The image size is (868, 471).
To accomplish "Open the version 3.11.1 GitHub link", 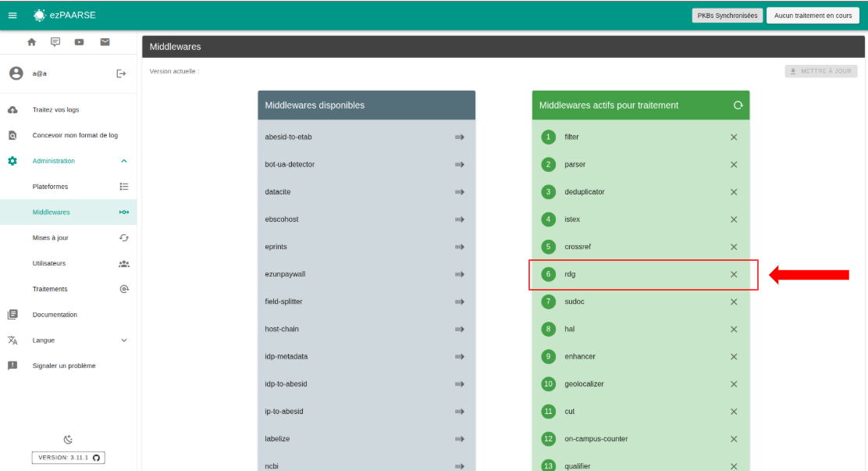I will click(69, 458).
